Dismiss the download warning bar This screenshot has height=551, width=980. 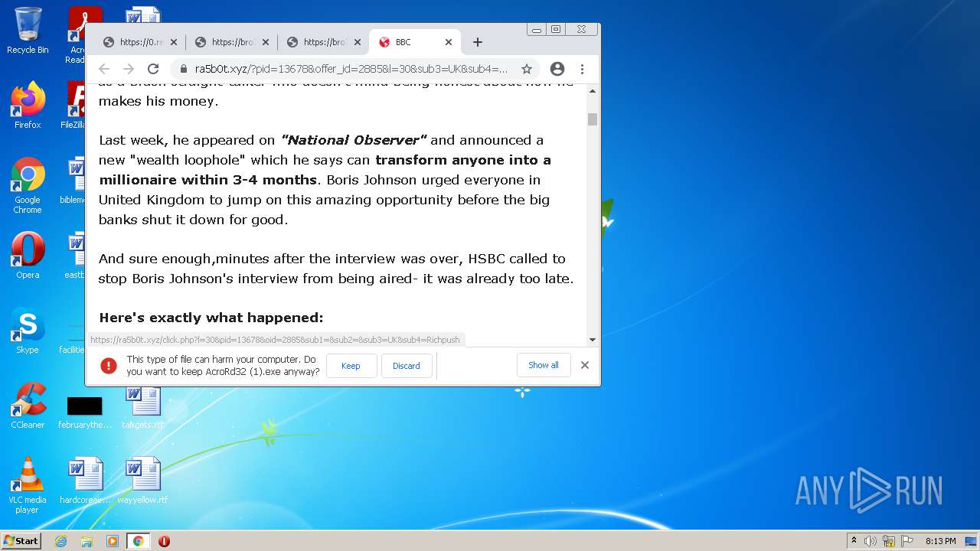tap(585, 365)
